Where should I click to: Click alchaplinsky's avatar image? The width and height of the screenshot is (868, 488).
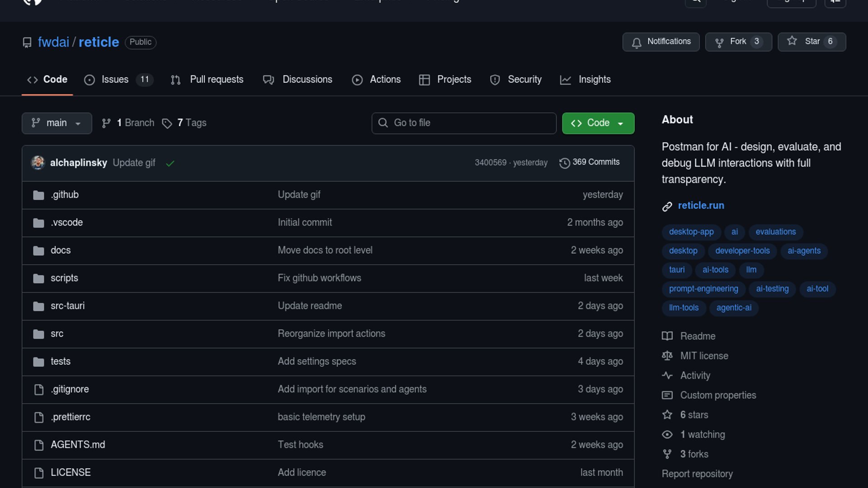[38, 163]
